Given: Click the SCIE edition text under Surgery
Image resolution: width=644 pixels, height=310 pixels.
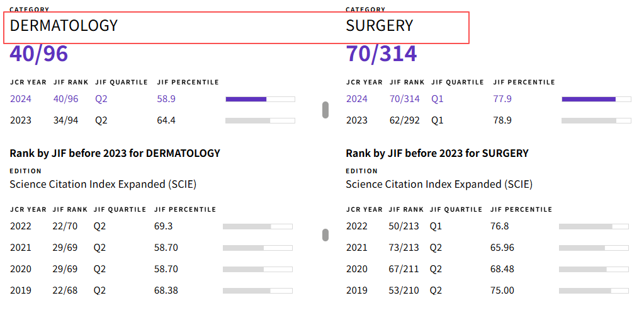Looking at the screenshot, I should 439,185.
